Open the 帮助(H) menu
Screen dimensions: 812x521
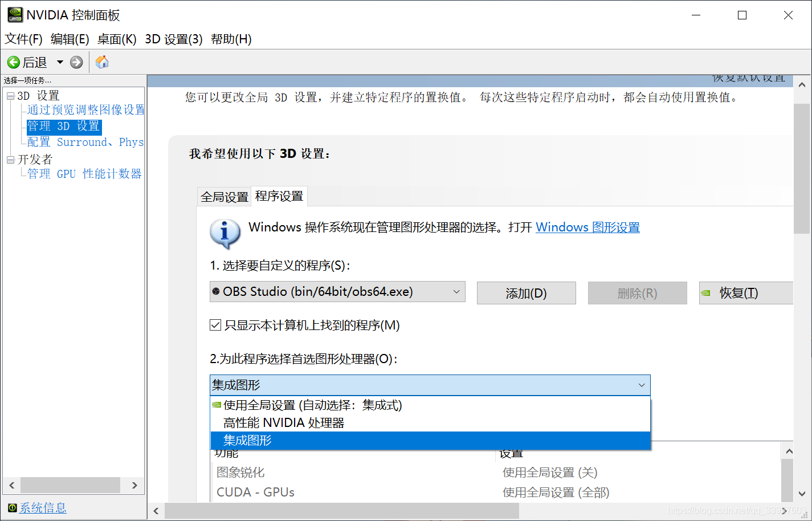(231, 39)
